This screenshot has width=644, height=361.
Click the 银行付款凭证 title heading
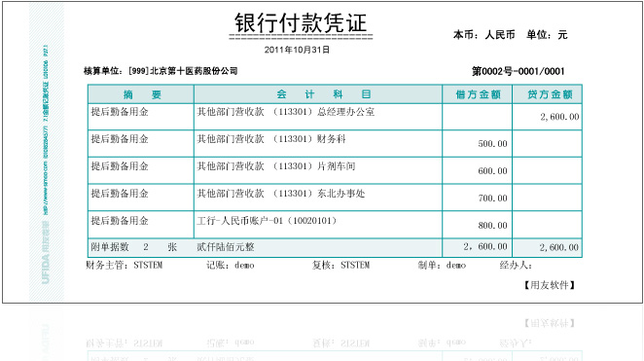pos(301,22)
